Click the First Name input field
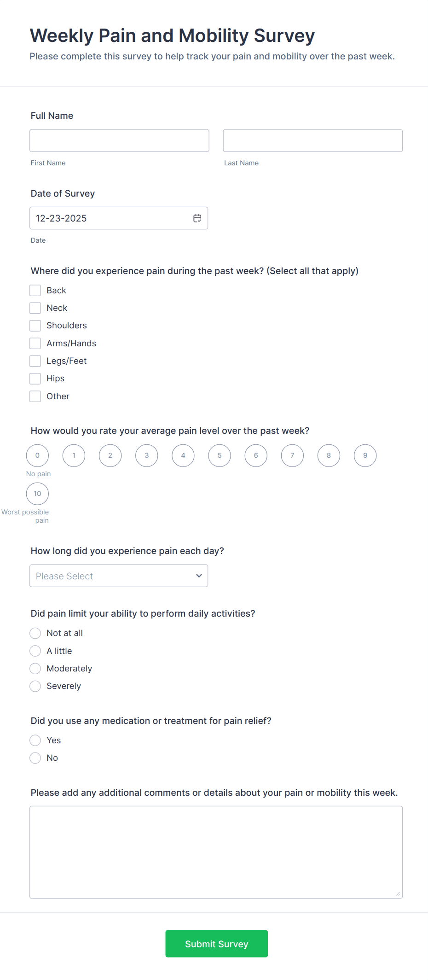 (x=119, y=140)
